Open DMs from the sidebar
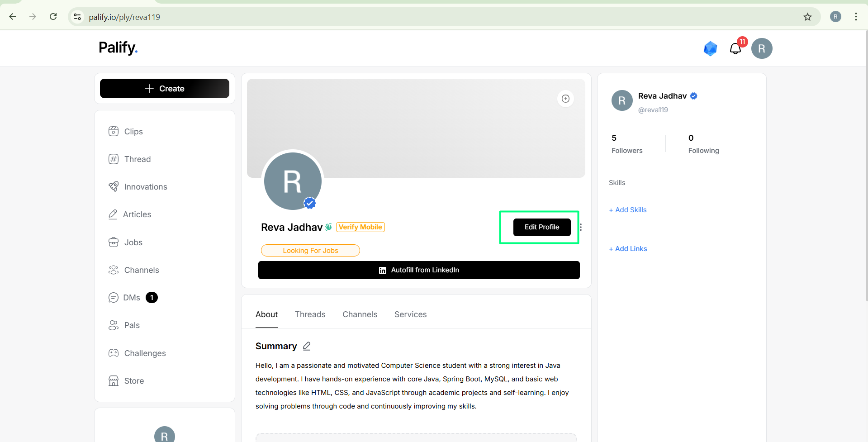The width and height of the screenshot is (868, 442). pyautogui.click(x=133, y=298)
